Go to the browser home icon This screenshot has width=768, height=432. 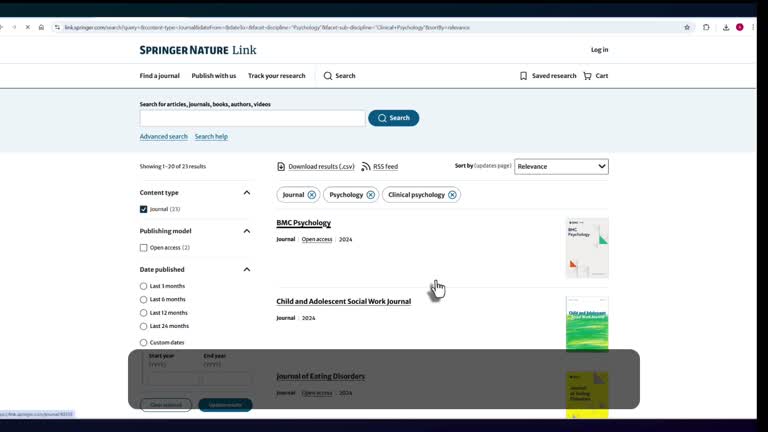pos(41,27)
